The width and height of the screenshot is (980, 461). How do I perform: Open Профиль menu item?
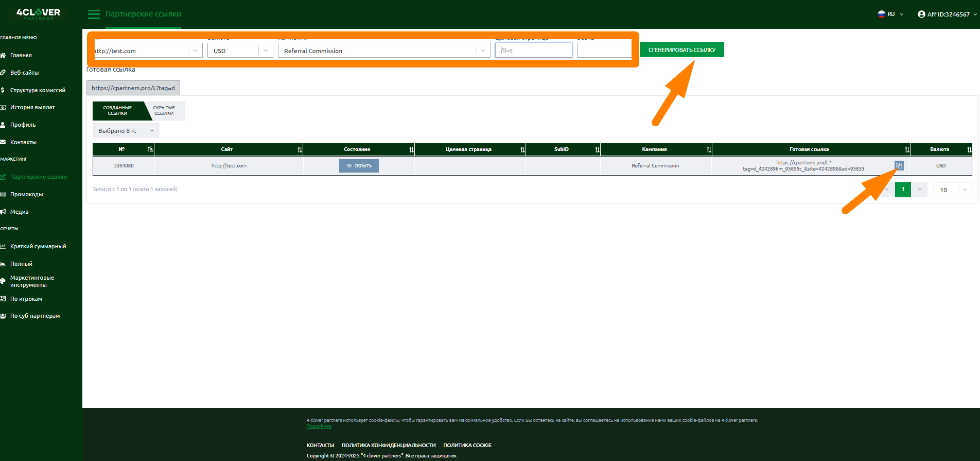coord(23,125)
